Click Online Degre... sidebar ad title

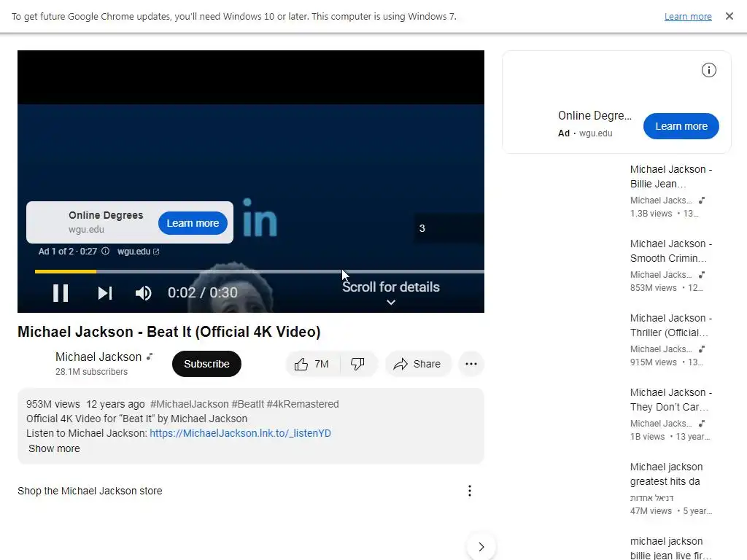tap(595, 116)
